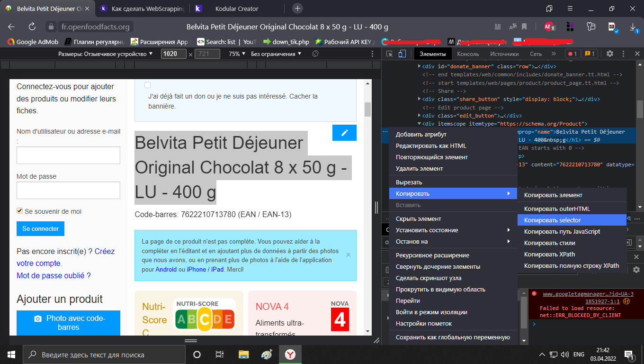
Task: Click the 'Se connecter' button
Action: pyautogui.click(x=40, y=228)
